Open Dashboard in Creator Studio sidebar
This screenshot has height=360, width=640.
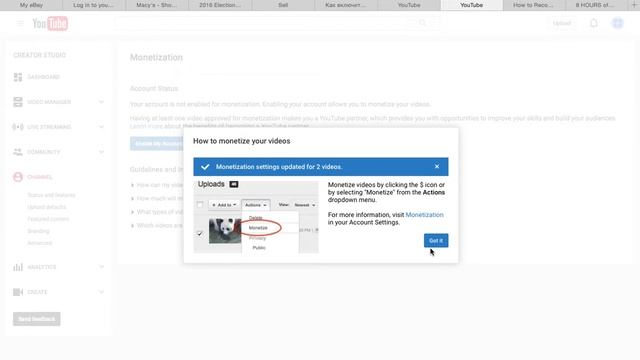click(x=43, y=77)
